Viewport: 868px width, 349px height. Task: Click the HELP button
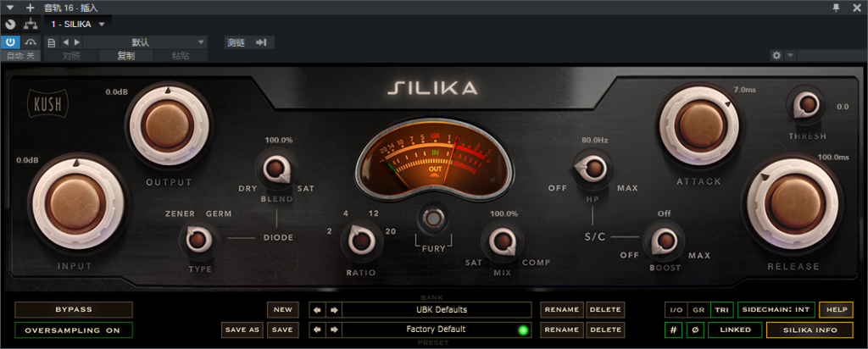tap(837, 310)
